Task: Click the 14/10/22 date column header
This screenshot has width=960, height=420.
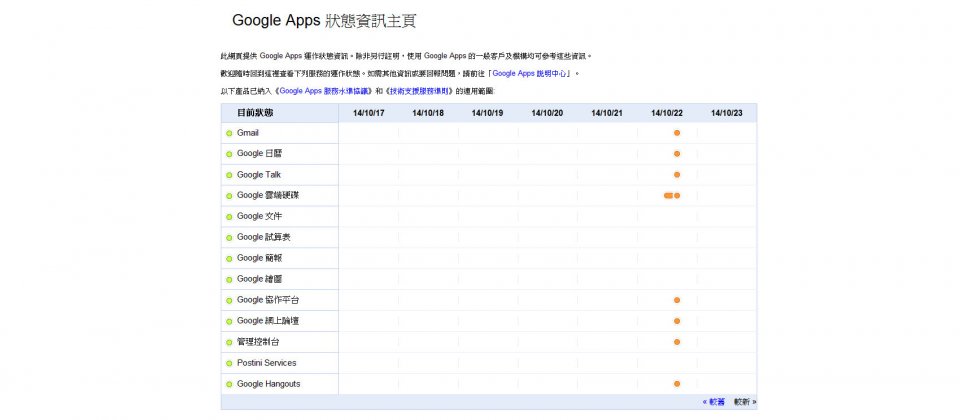Action: [667, 113]
